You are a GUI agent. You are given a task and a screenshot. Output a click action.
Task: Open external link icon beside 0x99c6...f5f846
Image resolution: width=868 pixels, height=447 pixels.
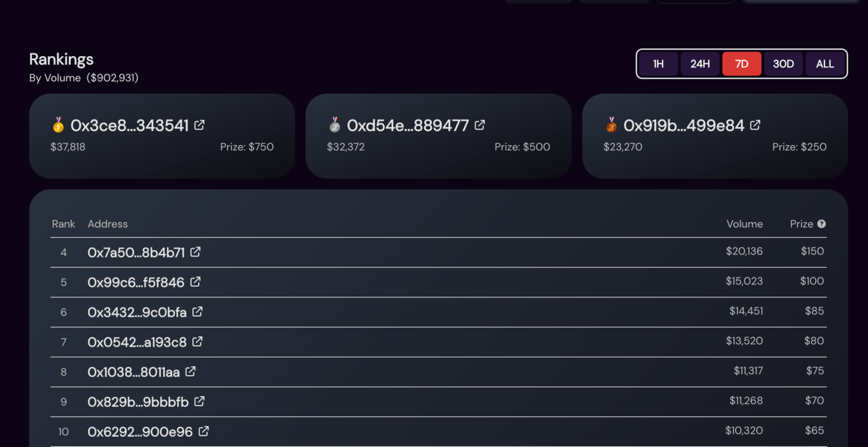click(x=195, y=282)
